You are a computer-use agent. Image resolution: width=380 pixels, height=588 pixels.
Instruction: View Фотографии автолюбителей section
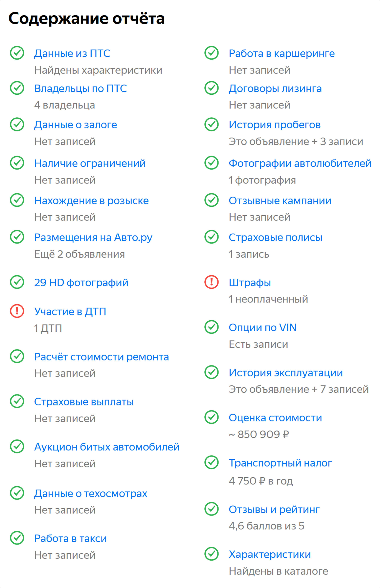[300, 164]
